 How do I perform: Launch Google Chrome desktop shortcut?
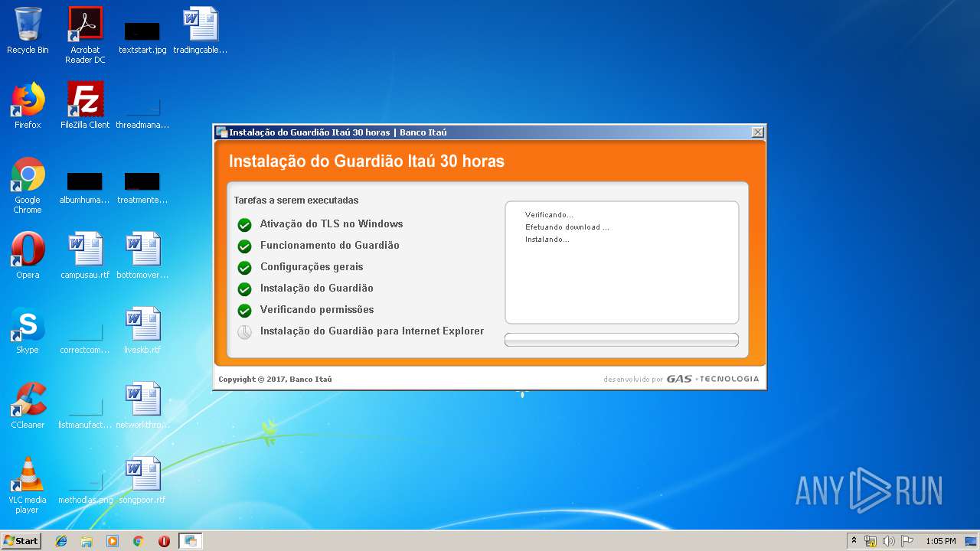coord(28,185)
